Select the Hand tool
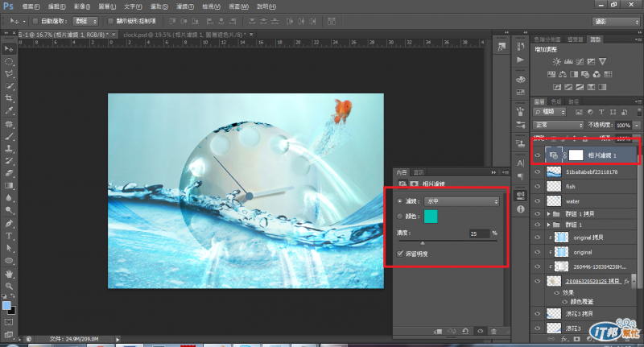This screenshot has width=644, height=347. 9,274
